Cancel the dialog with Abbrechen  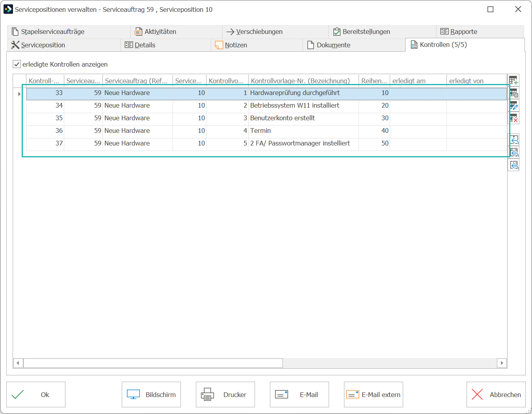tap(496, 394)
